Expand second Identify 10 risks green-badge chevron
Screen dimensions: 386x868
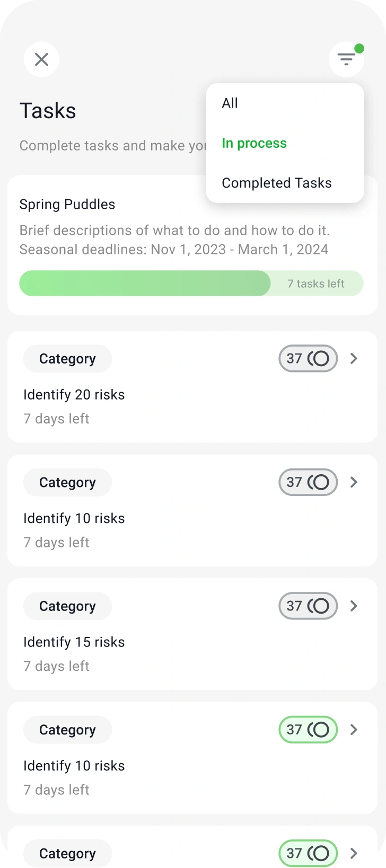point(354,730)
